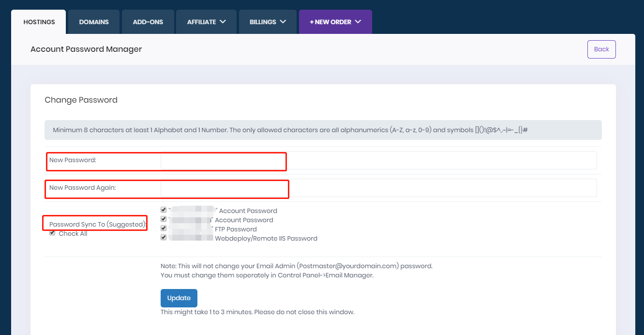Screen dimensions: 644x335
Task: Click the Change Password heading
Action: (x=81, y=100)
